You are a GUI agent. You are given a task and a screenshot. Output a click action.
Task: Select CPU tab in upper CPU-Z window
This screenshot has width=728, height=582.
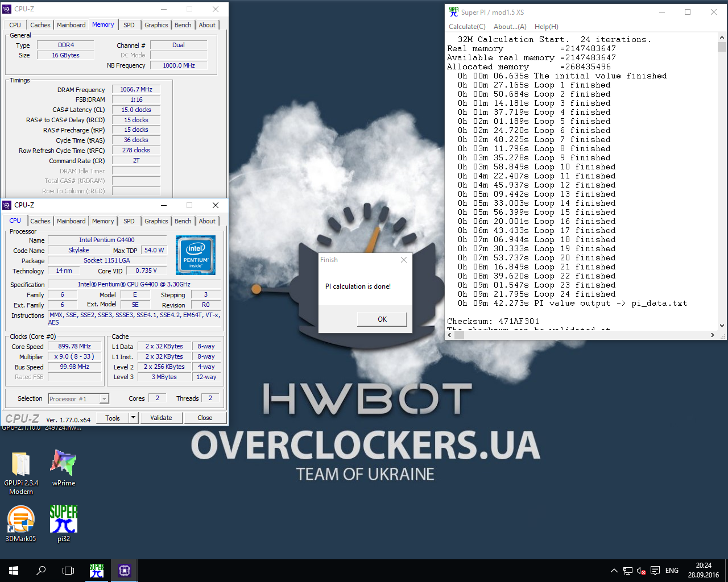(15, 25)
